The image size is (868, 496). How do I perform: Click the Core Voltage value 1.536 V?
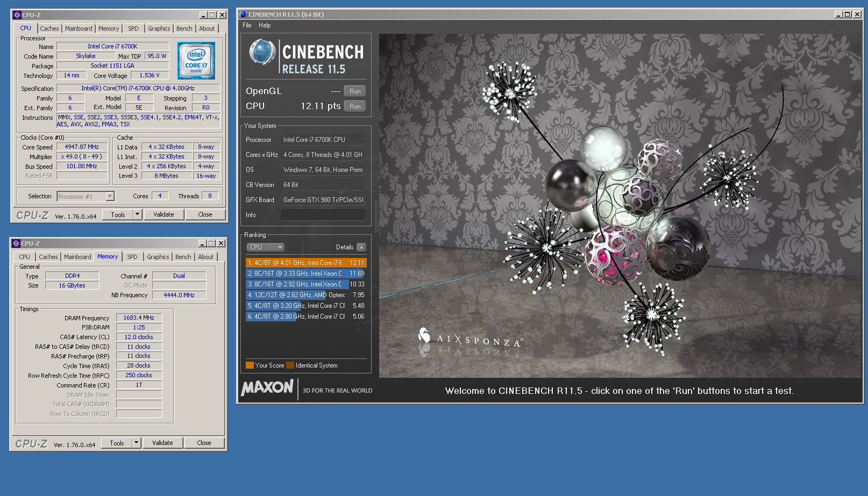150,76
